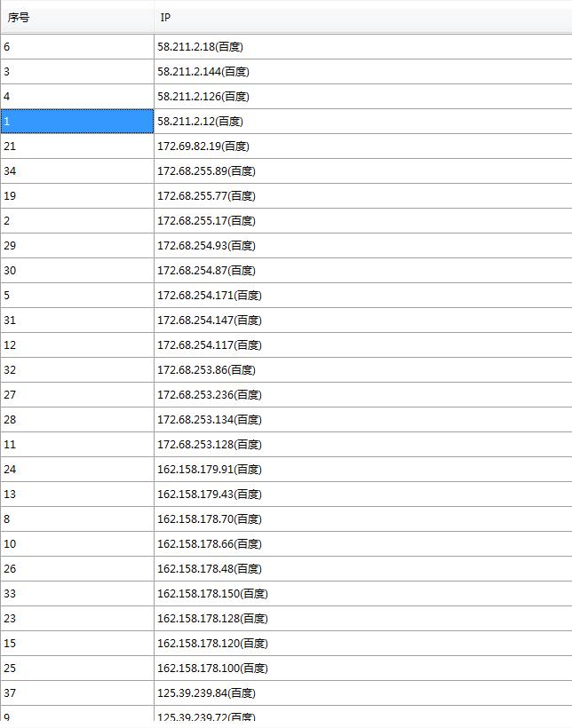The height and width of the screenshot is (728, 572).
Task: Click 序号 cell 19
Action: pos(77,196)
